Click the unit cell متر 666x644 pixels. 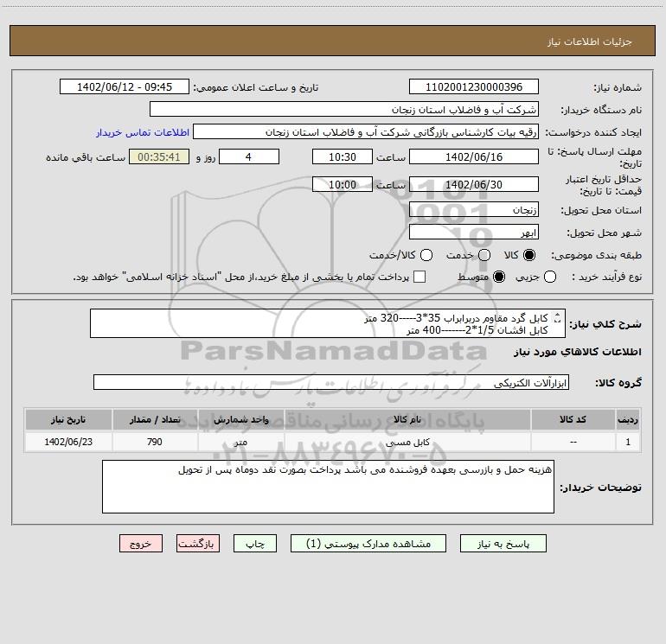click(240, 442)
